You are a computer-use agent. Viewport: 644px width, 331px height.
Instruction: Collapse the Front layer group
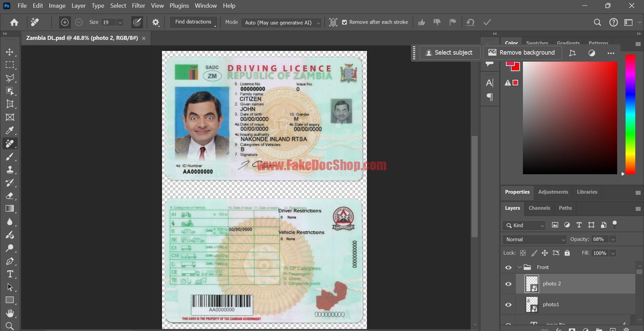pos(520,267)
